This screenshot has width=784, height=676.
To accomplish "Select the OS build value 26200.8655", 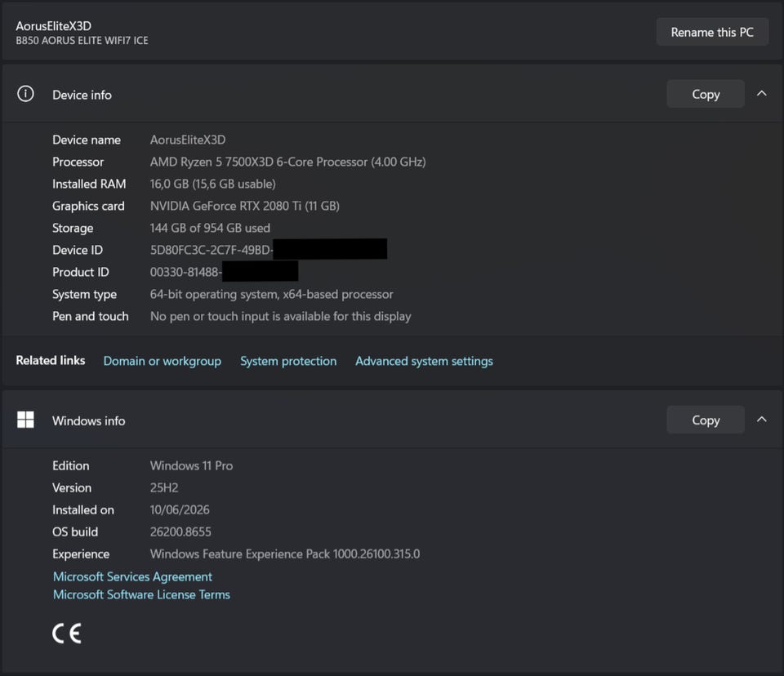I will (x=180, y=531).
